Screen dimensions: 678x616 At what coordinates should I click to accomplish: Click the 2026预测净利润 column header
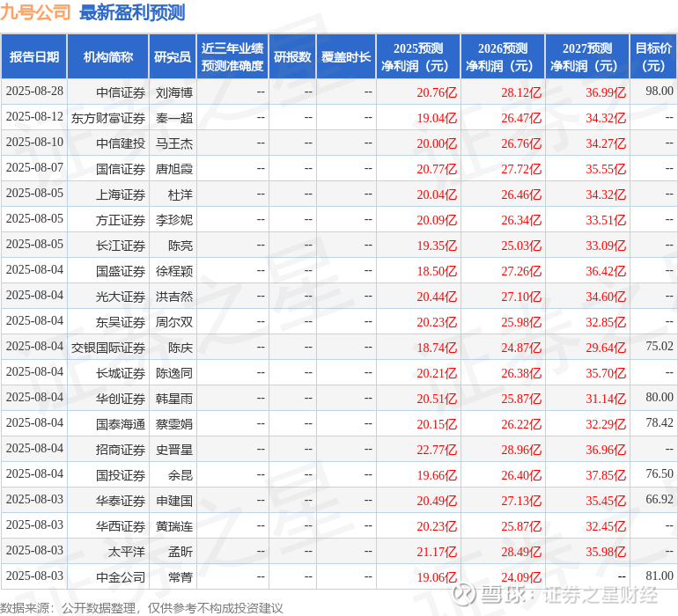[x=503, y=56]
